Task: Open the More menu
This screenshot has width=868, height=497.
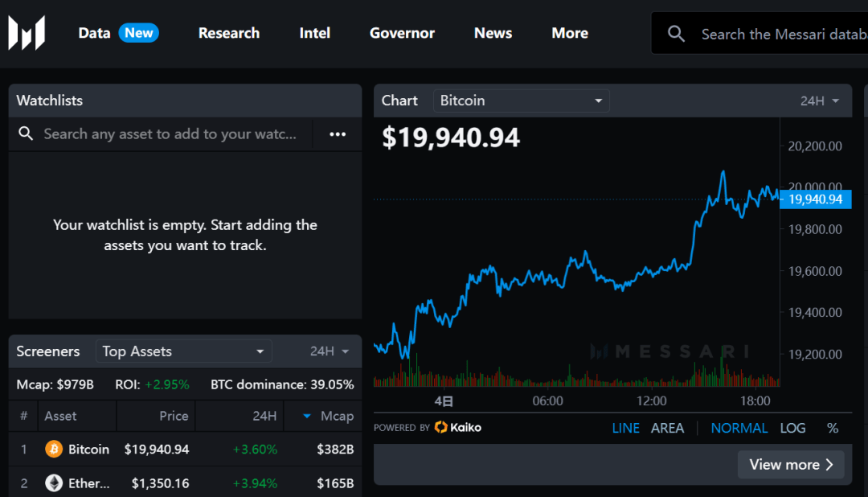Action: (x=570, y=33)
